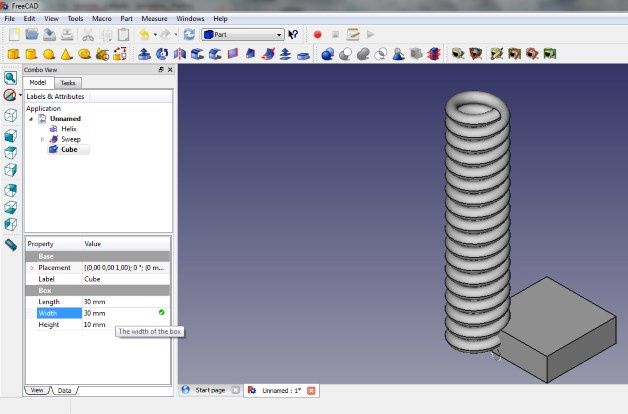Switch to the View property tab
Image resolution: width=628 pixels, height=414 pixels.
37,390
